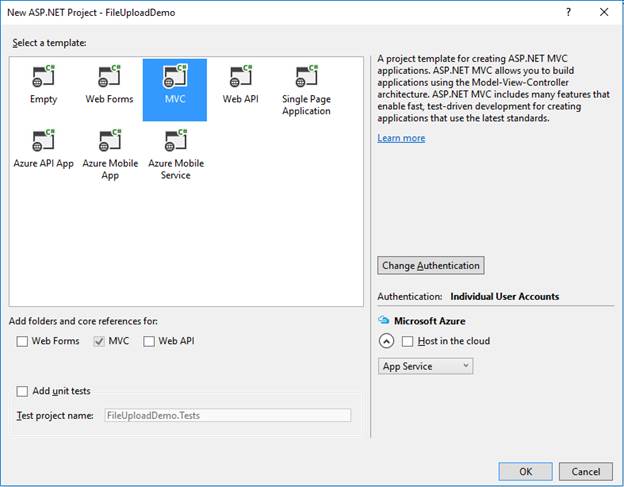The height and width of the screenshot is (487, 624).
Task: Select the Single Page Application template
Action: [x=306, y=88]
